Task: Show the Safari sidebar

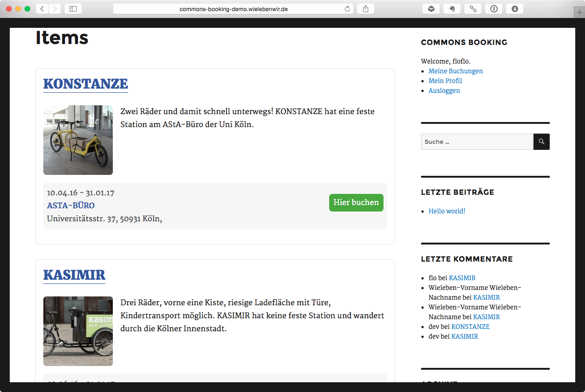Action: [x=73, y=9]
